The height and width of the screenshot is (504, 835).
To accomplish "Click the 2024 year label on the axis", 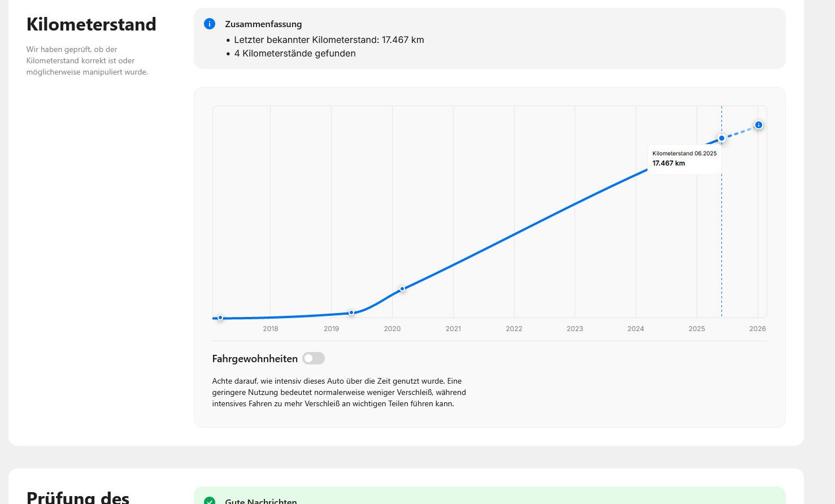I will tap(636, 329).
